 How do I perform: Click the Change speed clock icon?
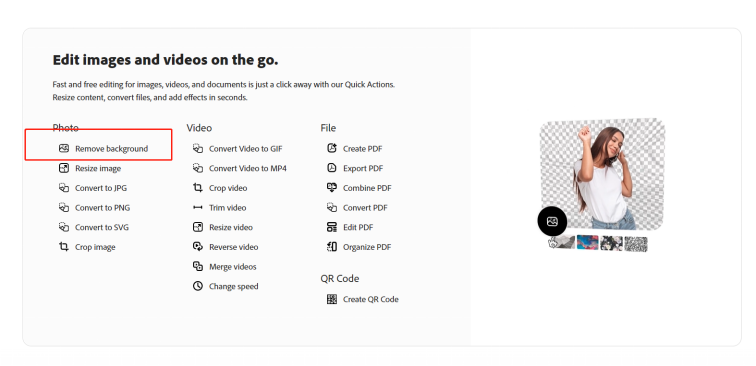click(198, 286)
